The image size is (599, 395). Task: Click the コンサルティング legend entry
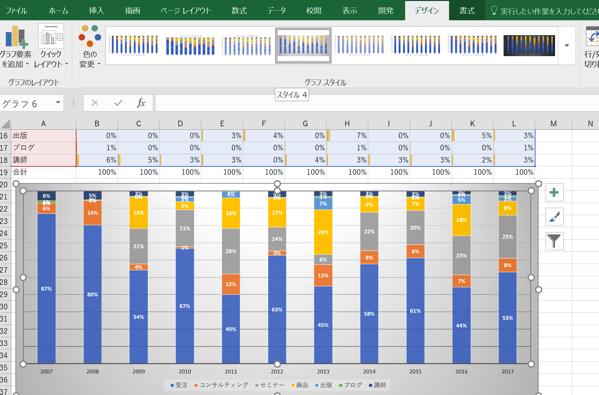pos(221,385)
